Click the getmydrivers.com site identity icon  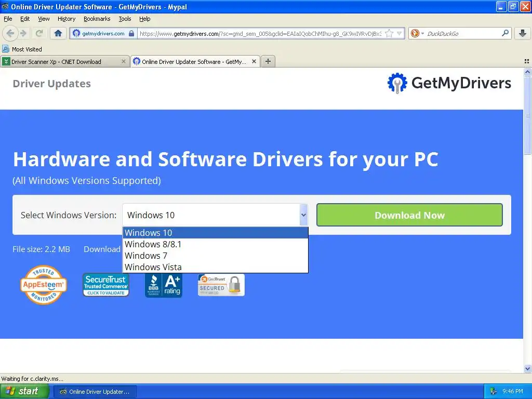76,33
